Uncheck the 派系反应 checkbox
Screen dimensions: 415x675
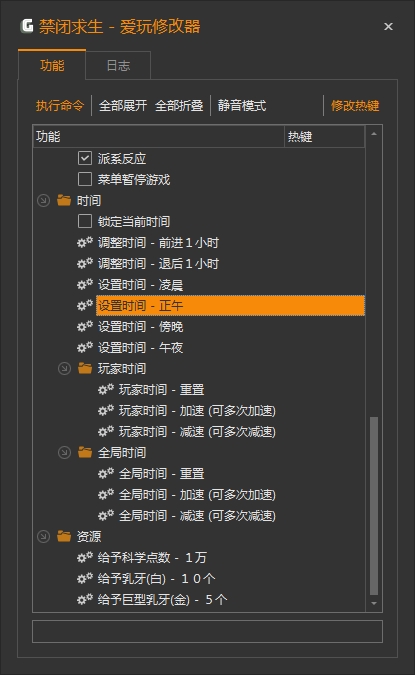click(x=85, y=158)
